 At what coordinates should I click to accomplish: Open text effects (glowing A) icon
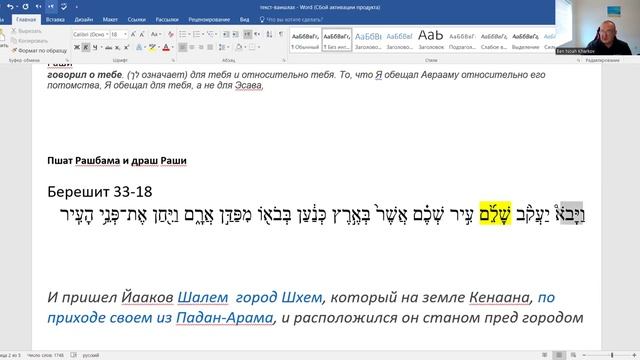click(x=139, y=48)
